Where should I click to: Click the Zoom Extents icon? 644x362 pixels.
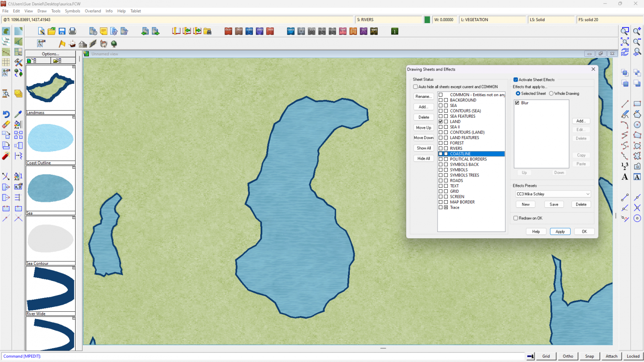[625, 42]
